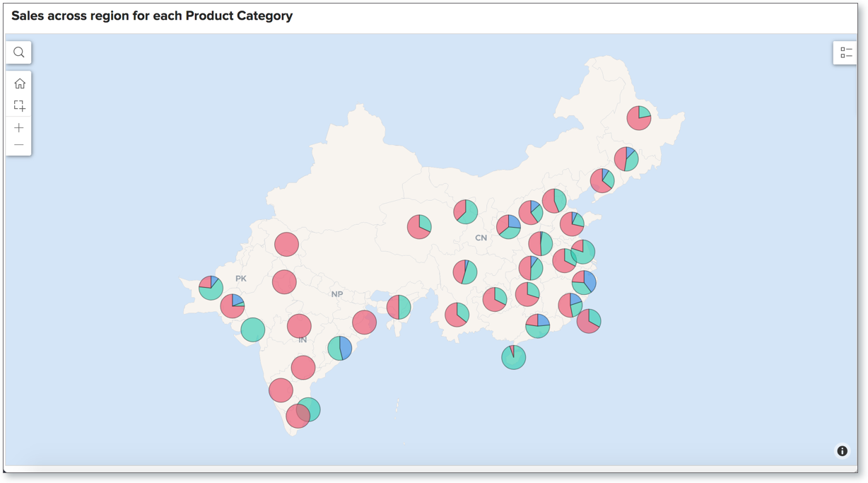868x483 pixels.
Task: Click the PK country label
Action: [x=241, y=279]
